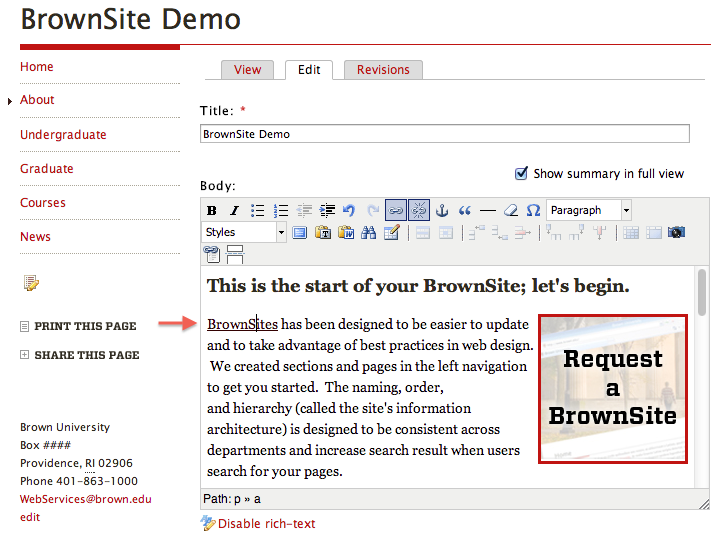Toggle bold formatting in the editor
The height and width of the screenshot is (533, 721).
click(212, 211)
